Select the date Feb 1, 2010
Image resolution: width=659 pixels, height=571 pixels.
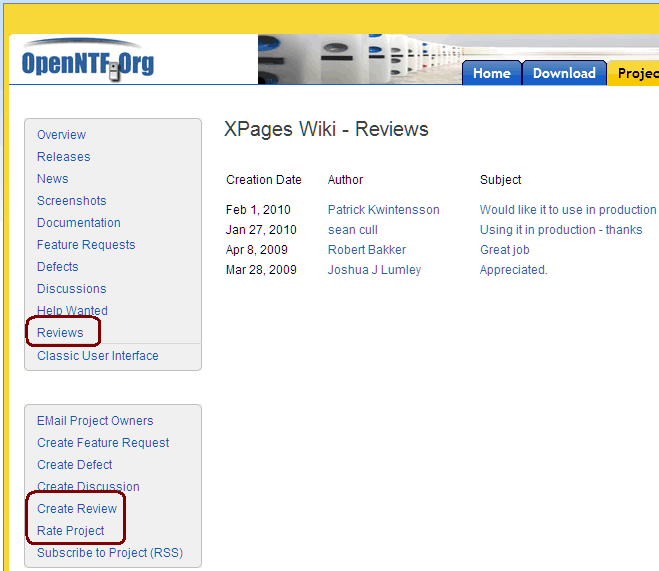pyautogui.click(x=258, y=210)
